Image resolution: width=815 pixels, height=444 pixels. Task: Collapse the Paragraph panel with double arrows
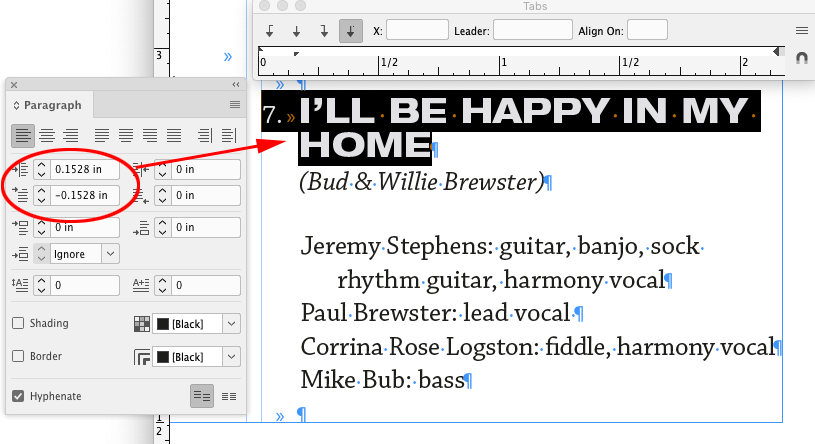tap(236, 84)
